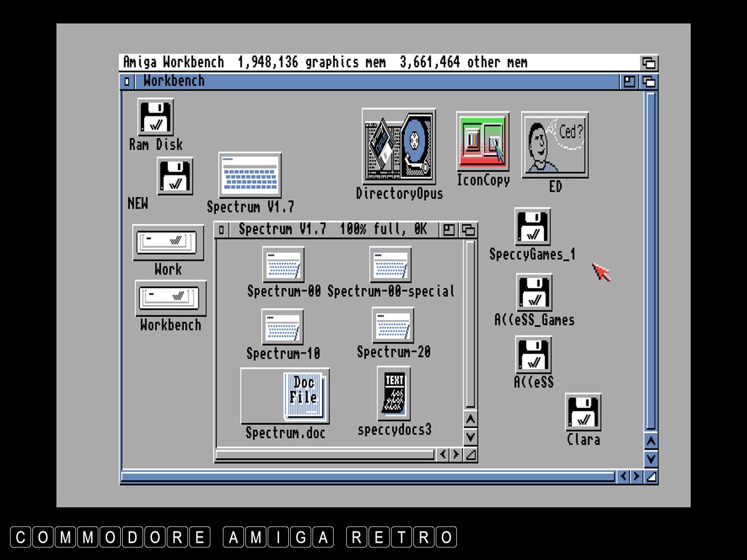The height and width of the screenshot is (560, 747).
Task: Select the speccydocs3 text file icon
Action: pyautogui.click(x=394, y=393)
